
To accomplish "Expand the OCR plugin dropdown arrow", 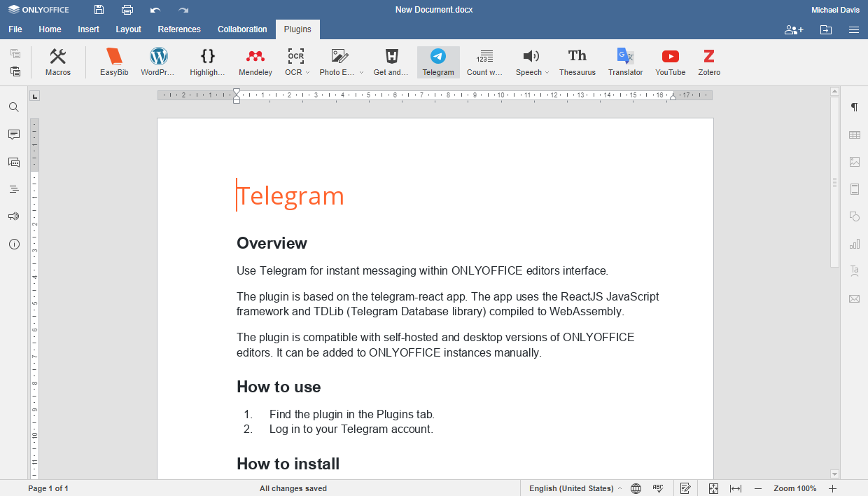I will 308,72.
